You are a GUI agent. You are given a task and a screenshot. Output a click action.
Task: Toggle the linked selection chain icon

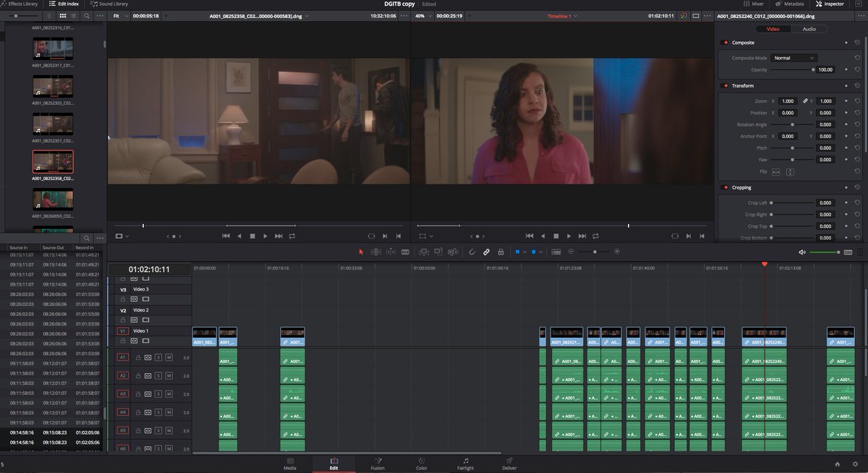[486, 252]
